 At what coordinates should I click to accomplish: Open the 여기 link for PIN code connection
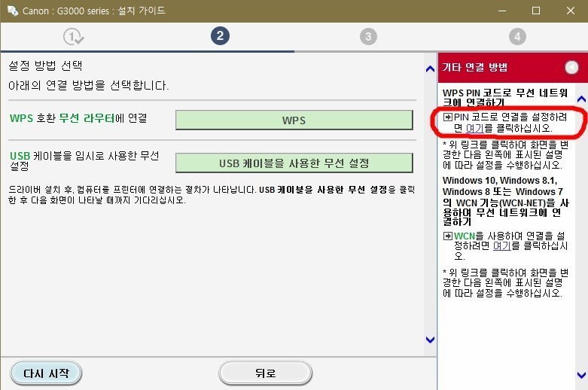coord(475,128)
